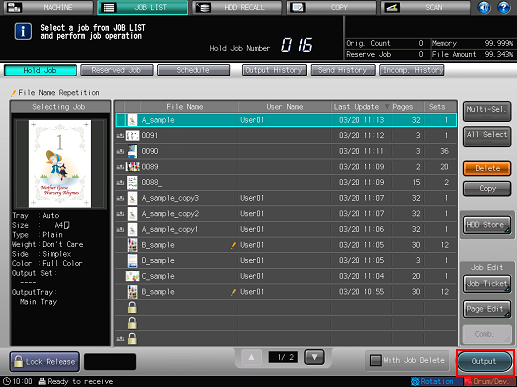The image size is (517, 387).
Task: Select the Schedule tab
Action: point(193,70)
